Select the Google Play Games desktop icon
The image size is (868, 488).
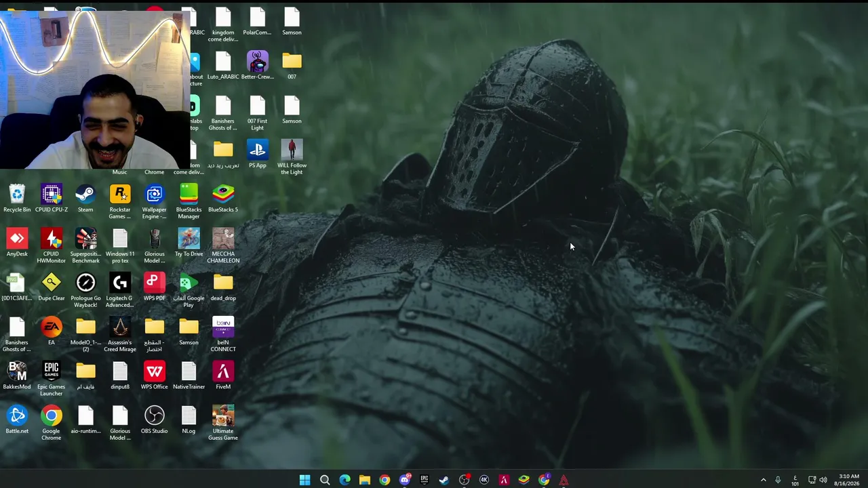tap(189, 290)
